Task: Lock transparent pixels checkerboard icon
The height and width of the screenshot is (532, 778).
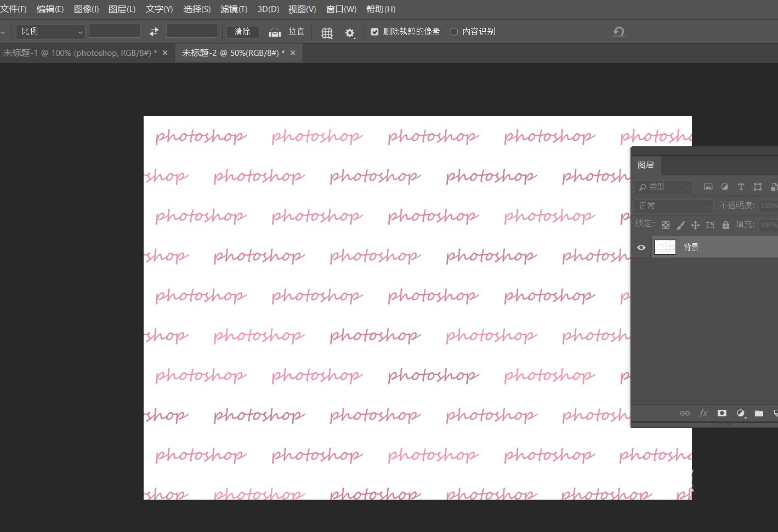Action: tap(665, 225)
